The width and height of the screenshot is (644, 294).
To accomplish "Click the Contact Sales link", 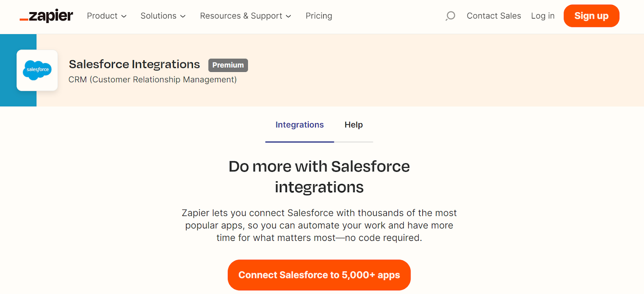I will [494, 16].
